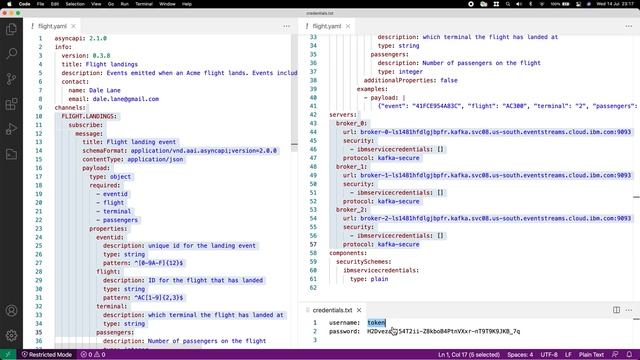The image size is (640, 360).
Task: Open the Go menu
Action: coord(111,4)
